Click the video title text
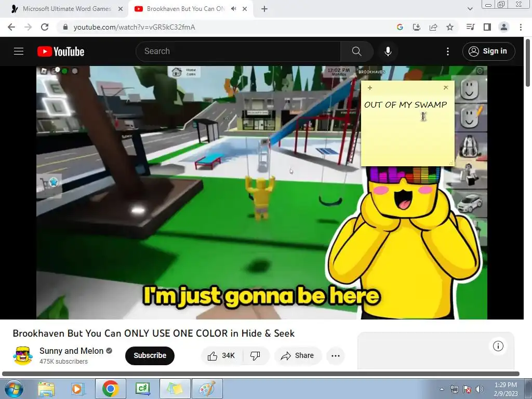The image size is (532, 399). (x=154, y=333)
